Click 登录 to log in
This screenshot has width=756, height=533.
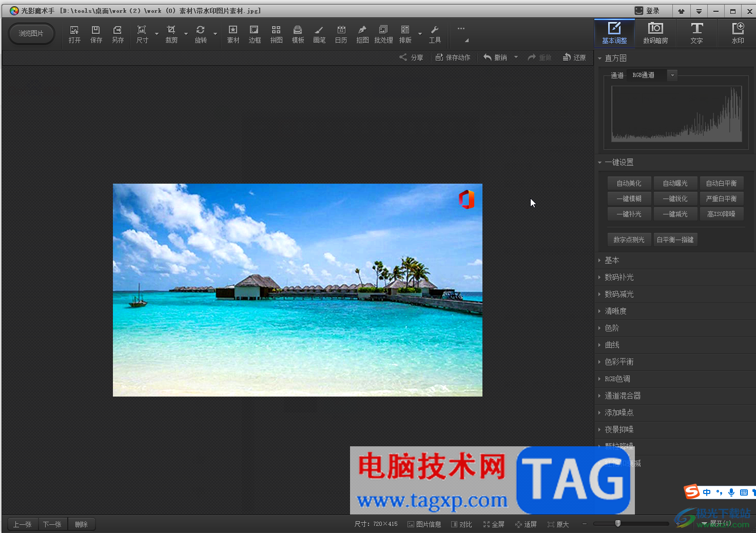tap(647, 11)
